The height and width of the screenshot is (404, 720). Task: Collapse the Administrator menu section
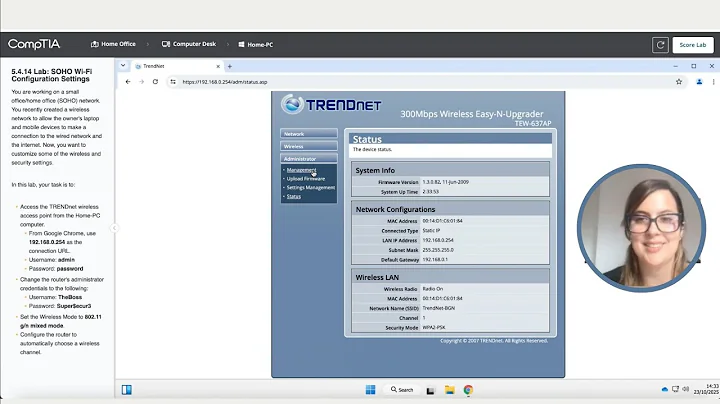point(309,158)
